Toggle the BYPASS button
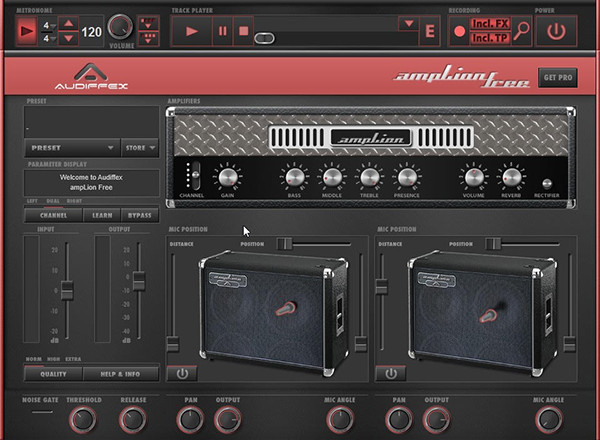 coord(140,215)
